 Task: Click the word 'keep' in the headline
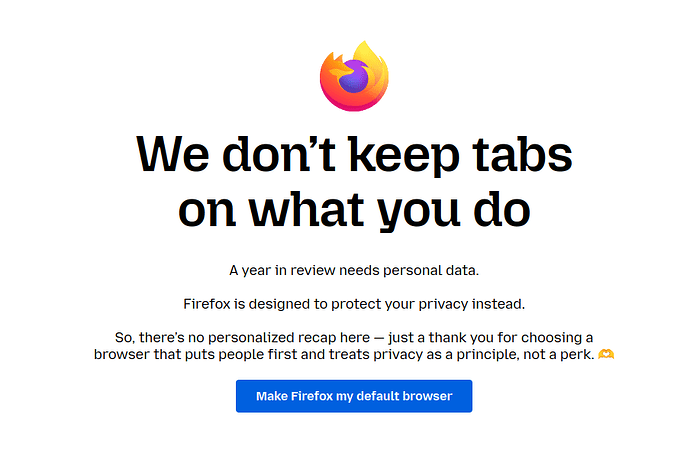click(404, 156)
